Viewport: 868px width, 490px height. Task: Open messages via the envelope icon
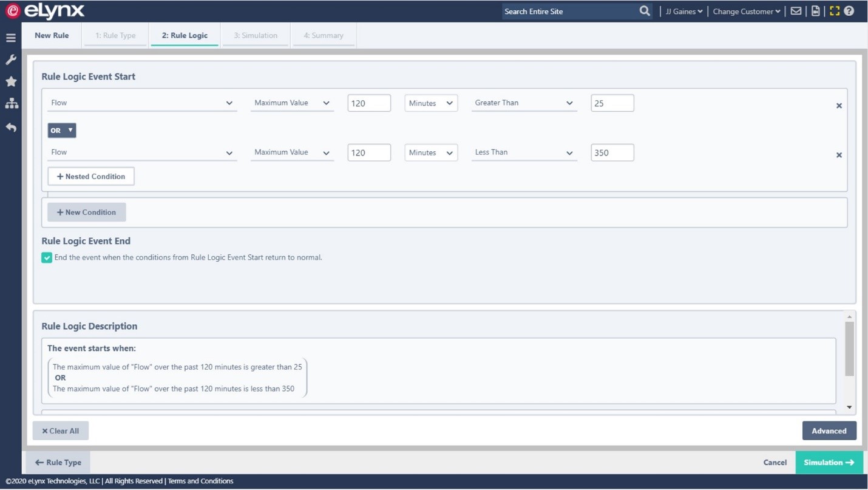[x=796, y=11]
